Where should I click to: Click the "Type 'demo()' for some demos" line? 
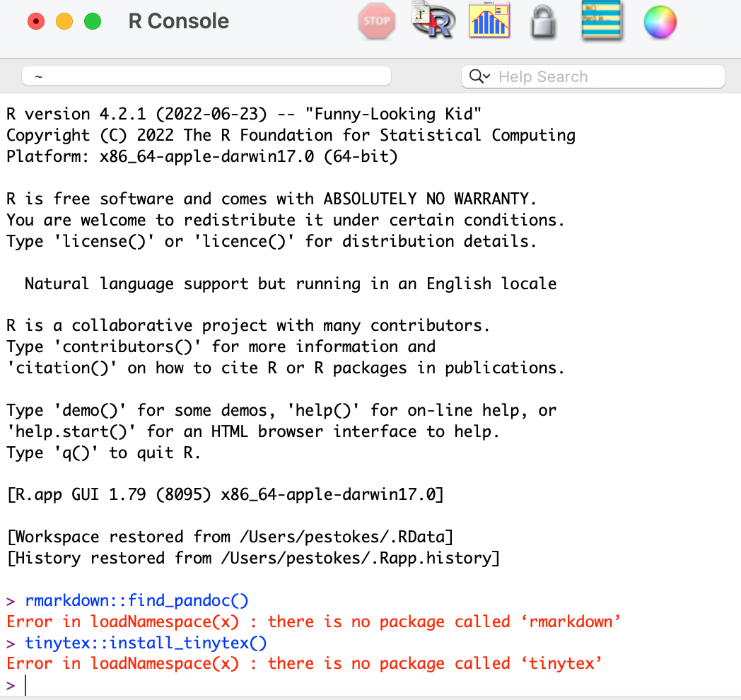(x=281, y=411)
